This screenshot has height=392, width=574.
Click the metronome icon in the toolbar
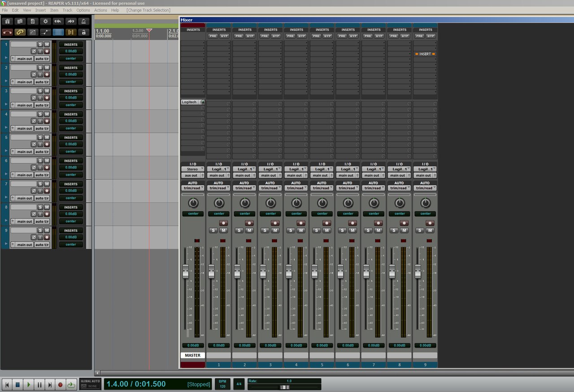(83, 22)
